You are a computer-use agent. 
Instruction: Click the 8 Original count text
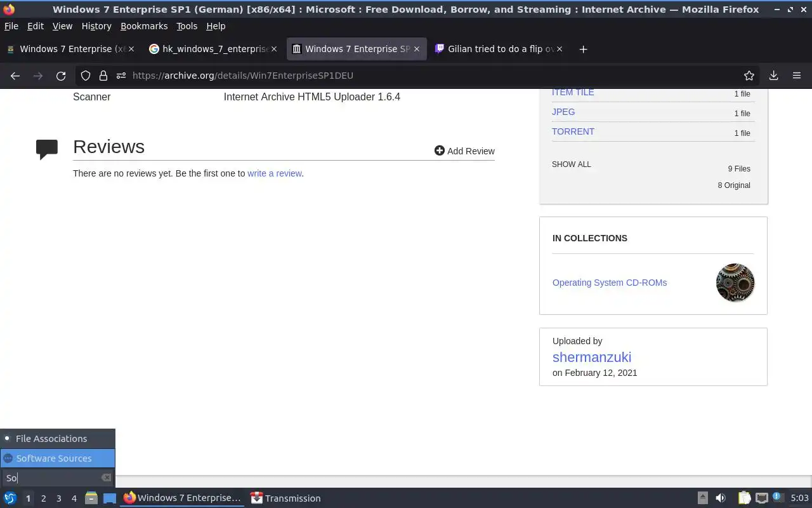click(x=734, y=185)
